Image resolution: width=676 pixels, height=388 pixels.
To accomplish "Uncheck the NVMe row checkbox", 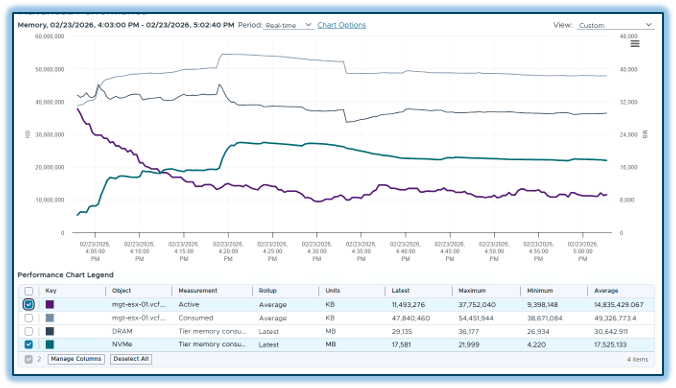I will tap(28, 344).
